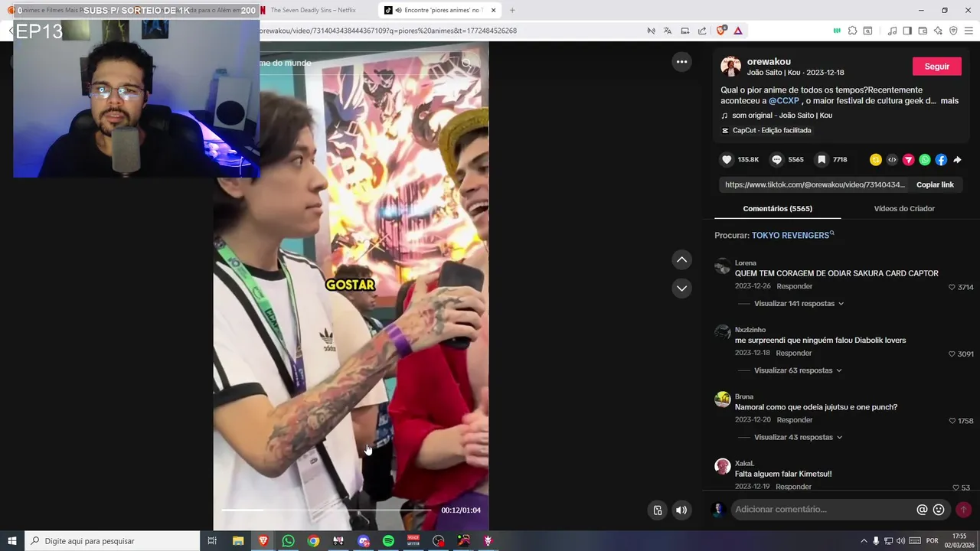
Task: Expand Visualizar 43 respostas
Action: (798, 438)
